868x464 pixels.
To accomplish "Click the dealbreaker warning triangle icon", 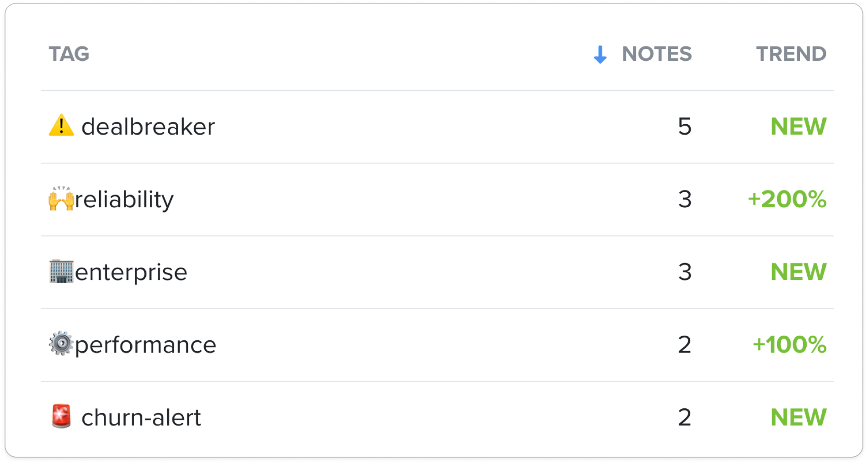I will click(61, 126).
